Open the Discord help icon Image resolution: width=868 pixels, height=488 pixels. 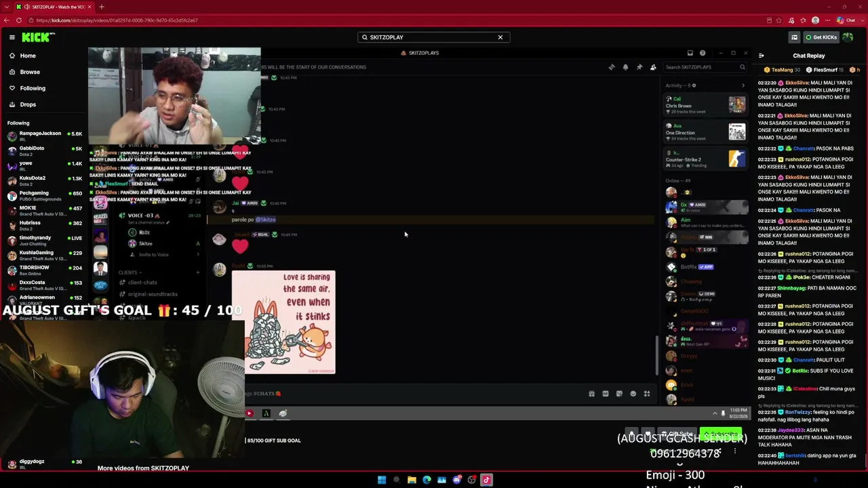(x=703, y=53)
